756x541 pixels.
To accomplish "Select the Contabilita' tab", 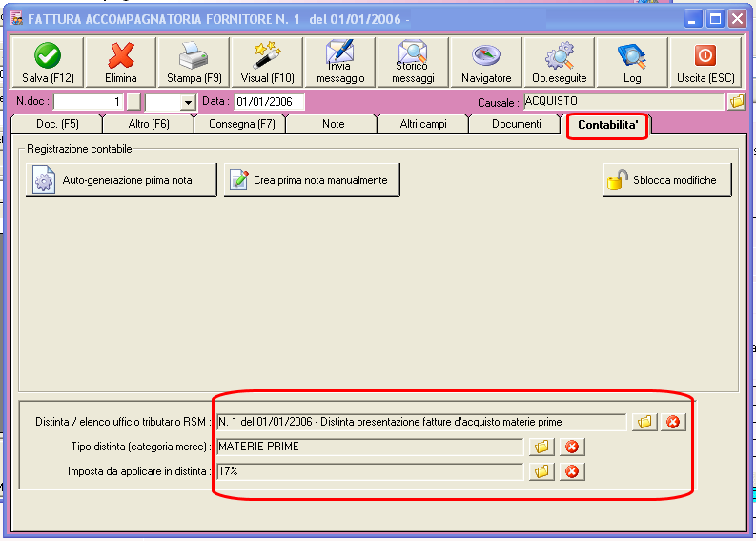I will coord(607,125).
